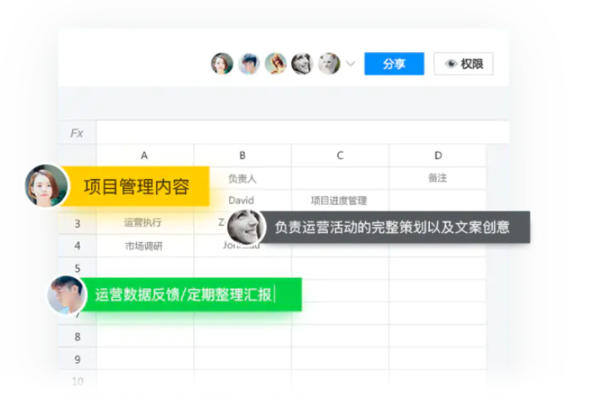The height and width of the screenshot is (398, 600).
Task: Click the white cat collaborator avatar
Action: coord(329,64)
